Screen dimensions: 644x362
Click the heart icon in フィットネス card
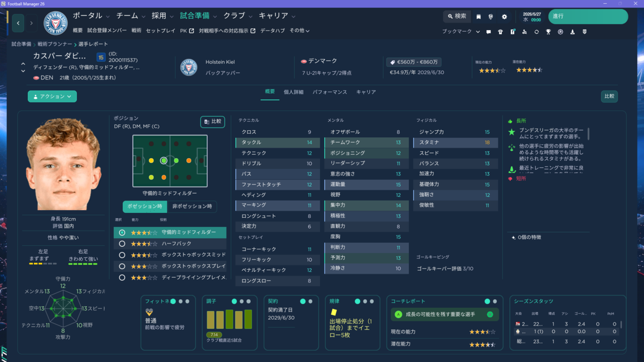tap(149, 312)
